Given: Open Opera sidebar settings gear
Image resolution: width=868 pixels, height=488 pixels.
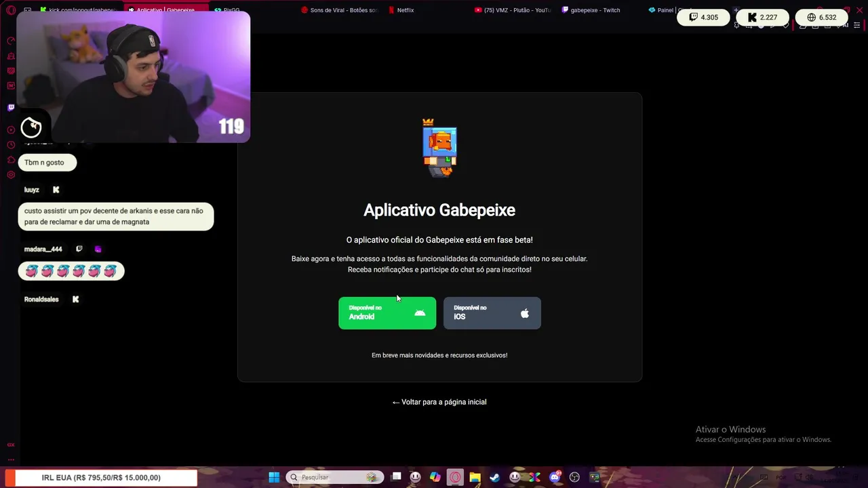Looking at the screenshot, I should coord(11,175).
